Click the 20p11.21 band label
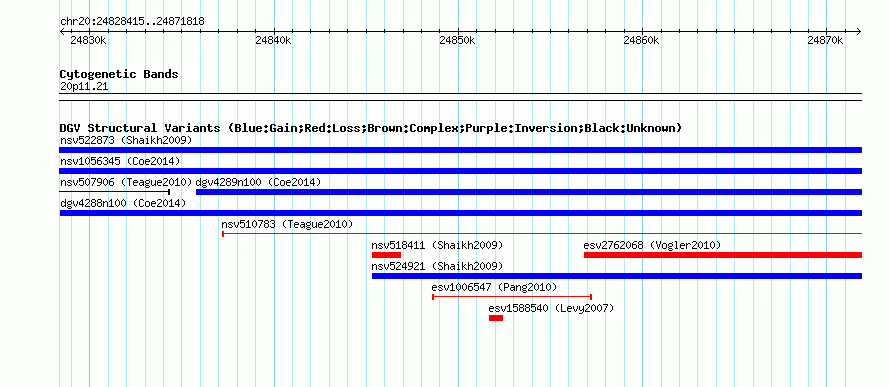Viewport: 890px width, 387px height. coord(84,87)
